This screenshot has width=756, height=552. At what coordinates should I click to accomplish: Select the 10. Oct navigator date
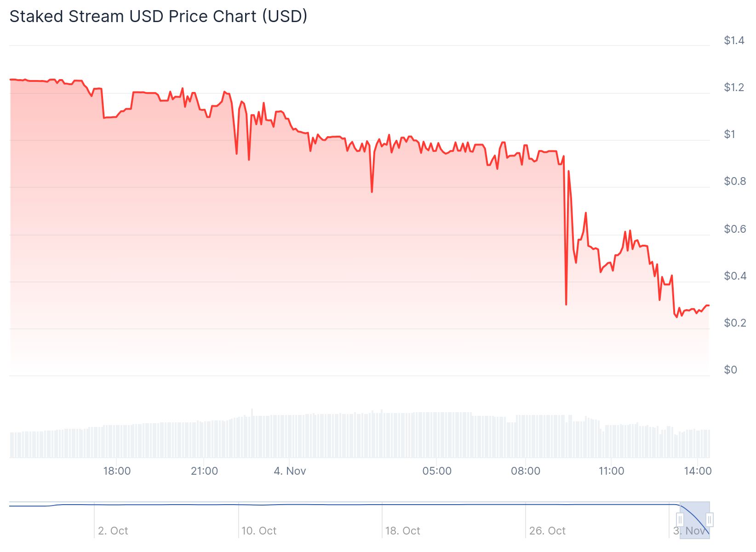(259, 531)
